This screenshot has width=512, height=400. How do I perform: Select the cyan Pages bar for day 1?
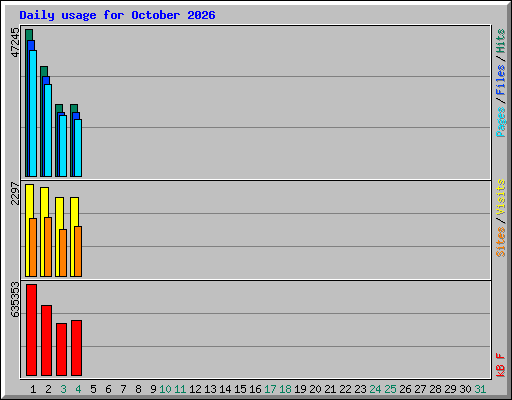click(33, 113)
